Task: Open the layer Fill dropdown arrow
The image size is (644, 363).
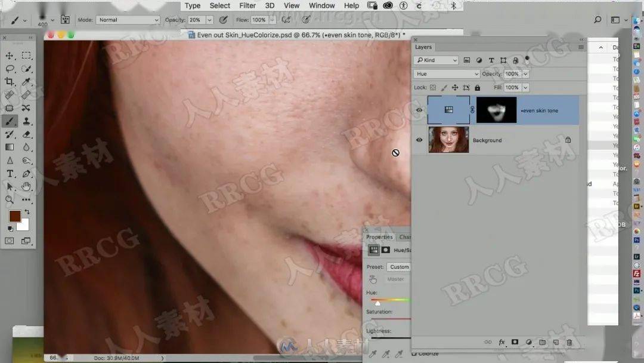Action: coord(525,88)
